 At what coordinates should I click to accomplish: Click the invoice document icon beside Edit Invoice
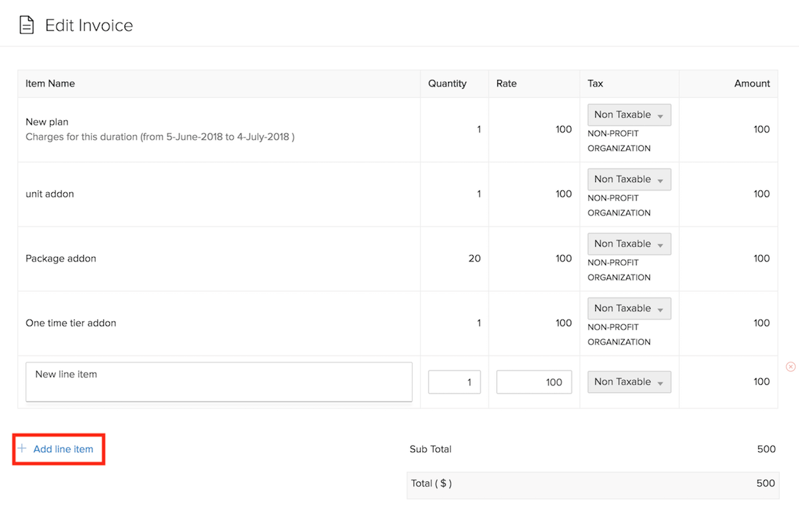coord(26,26)
